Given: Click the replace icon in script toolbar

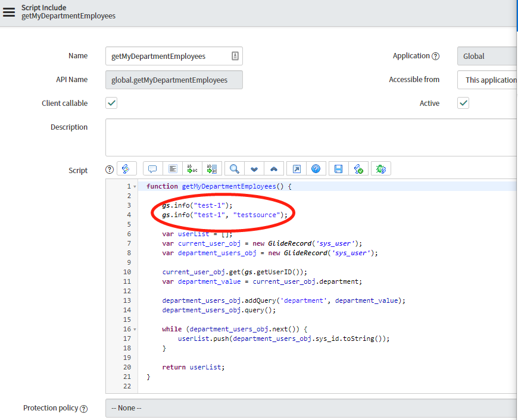Looking at the screenshot, I should [x=192, y=169].
